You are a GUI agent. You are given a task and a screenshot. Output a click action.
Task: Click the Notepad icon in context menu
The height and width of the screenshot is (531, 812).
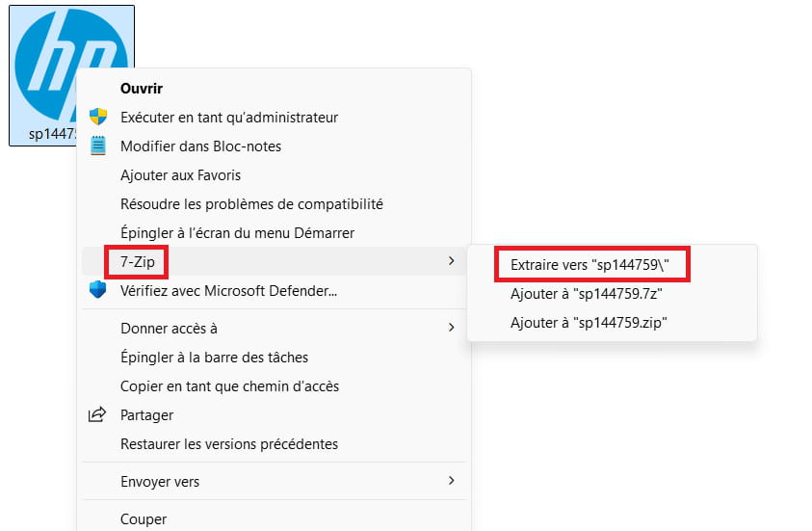click(97, 146)
